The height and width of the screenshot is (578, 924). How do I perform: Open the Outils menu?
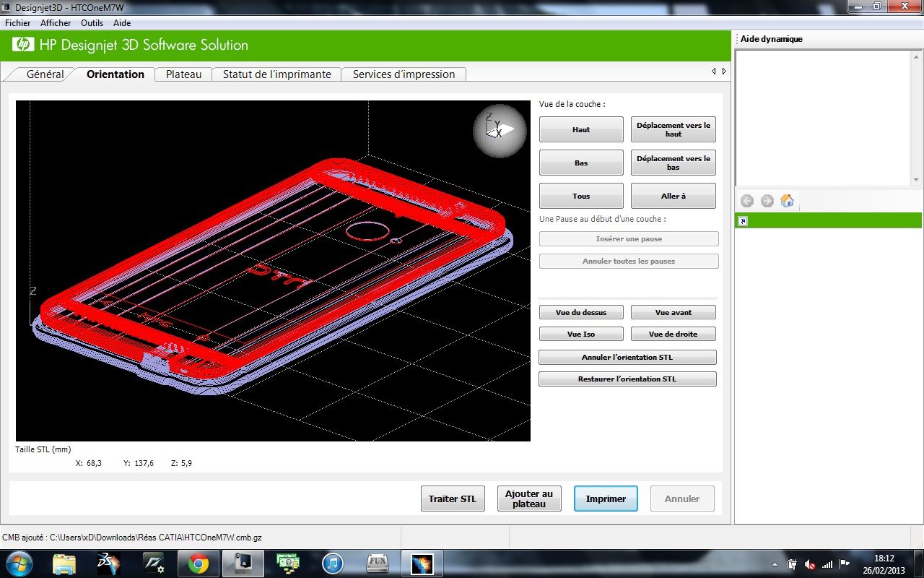(92, 23)
